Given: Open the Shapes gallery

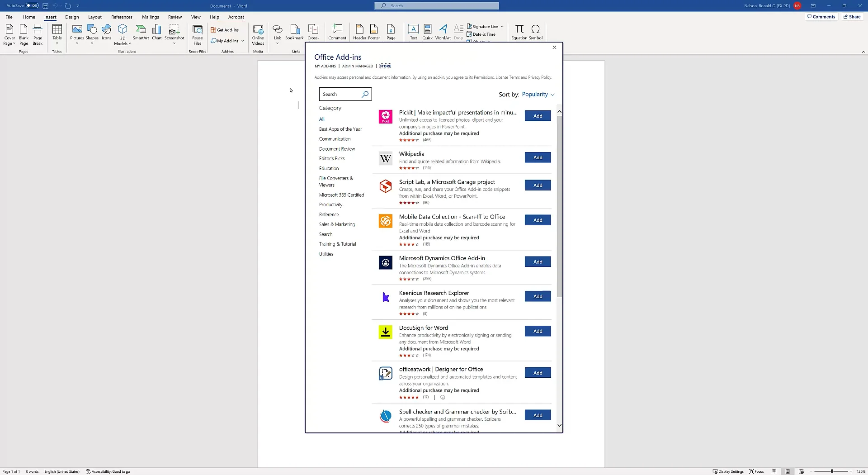Looking at the screenshot, I should [x=92, y=34].
